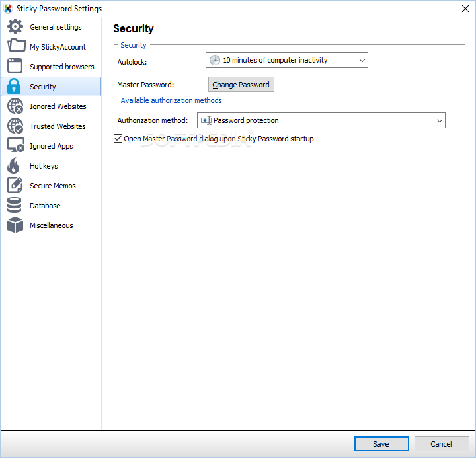Save the settings
476x458 pixels.
click(x=381, y=444)
